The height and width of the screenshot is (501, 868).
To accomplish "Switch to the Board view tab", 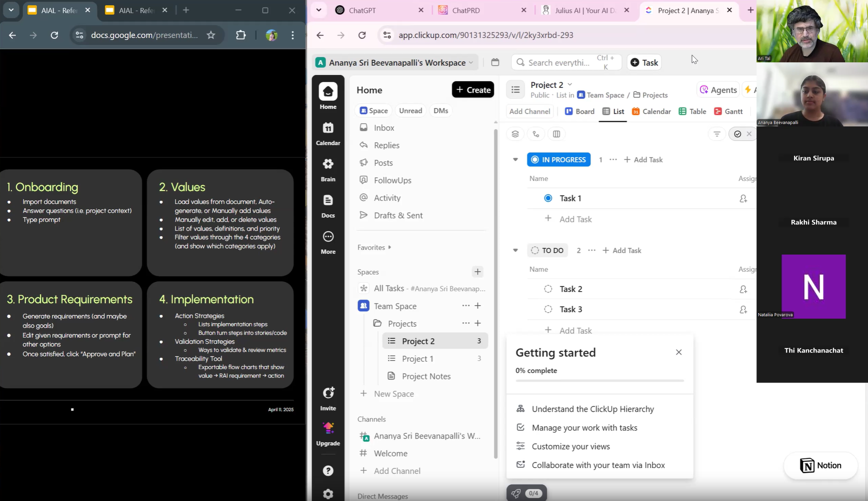I will 580,111.
